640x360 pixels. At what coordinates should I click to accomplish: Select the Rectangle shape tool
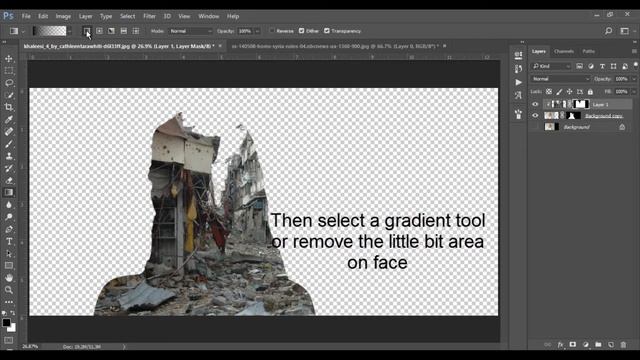click(9, 266)
